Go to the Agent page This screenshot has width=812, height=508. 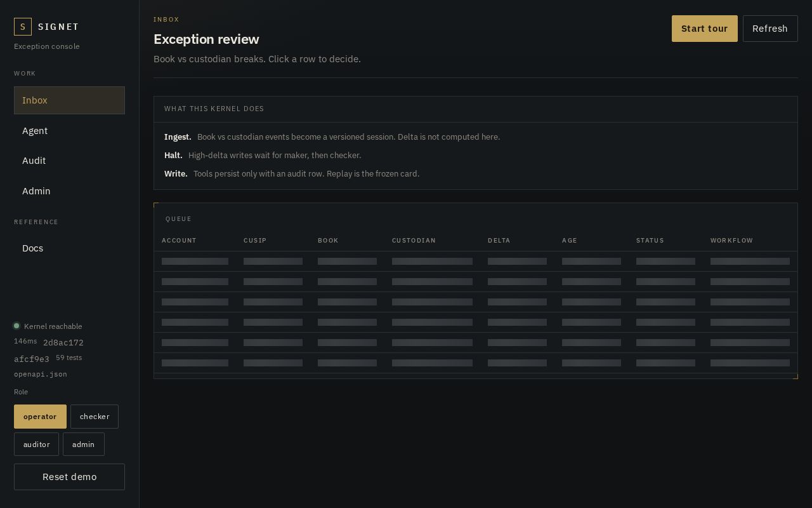point(69,131)
